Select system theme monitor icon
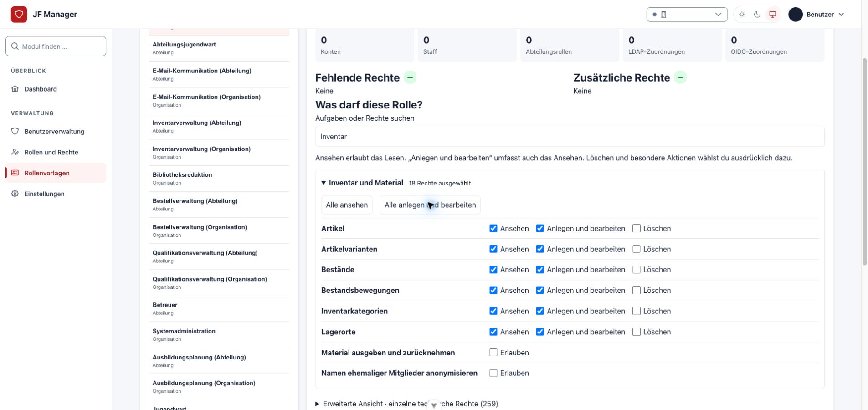The width and height of the screenshot is (868, 410). [x=773, y=15]
